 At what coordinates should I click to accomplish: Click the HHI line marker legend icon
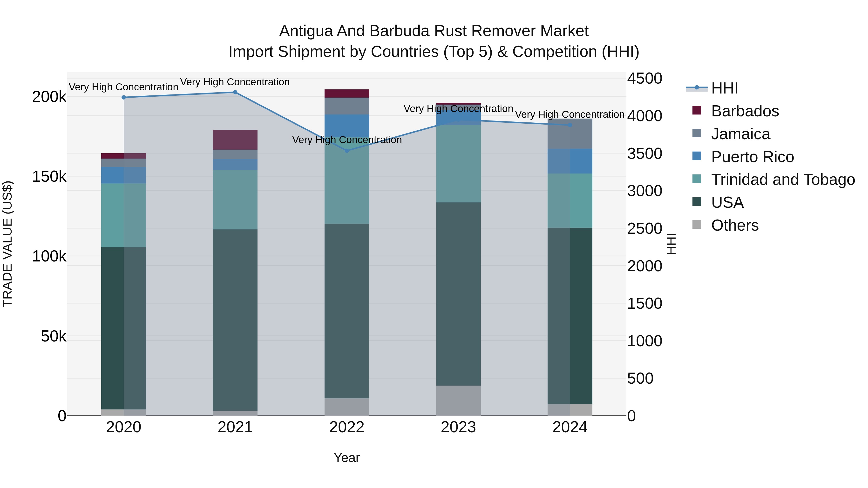[697, 88]
